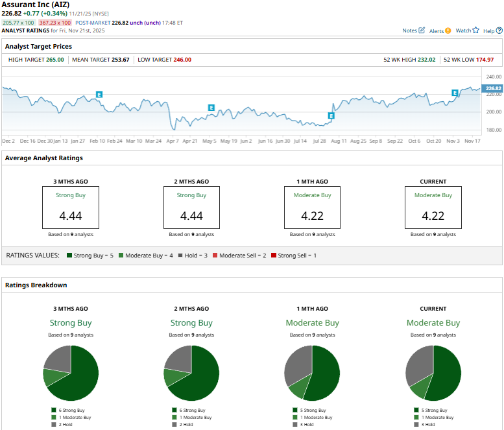Image resolution: width=504 pixels, height=430 pixels.
Task: Click the green bid quote 205.77 x 100
Action: tap(19, 23)
